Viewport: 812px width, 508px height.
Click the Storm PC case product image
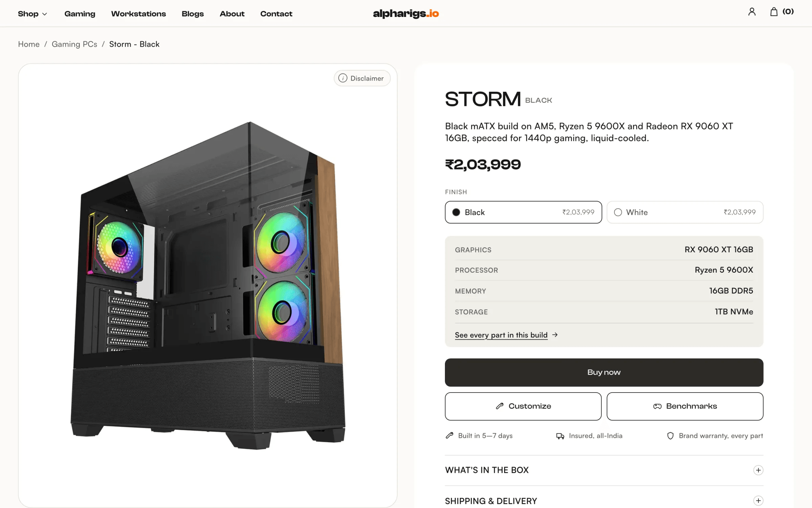click(207, 285)
